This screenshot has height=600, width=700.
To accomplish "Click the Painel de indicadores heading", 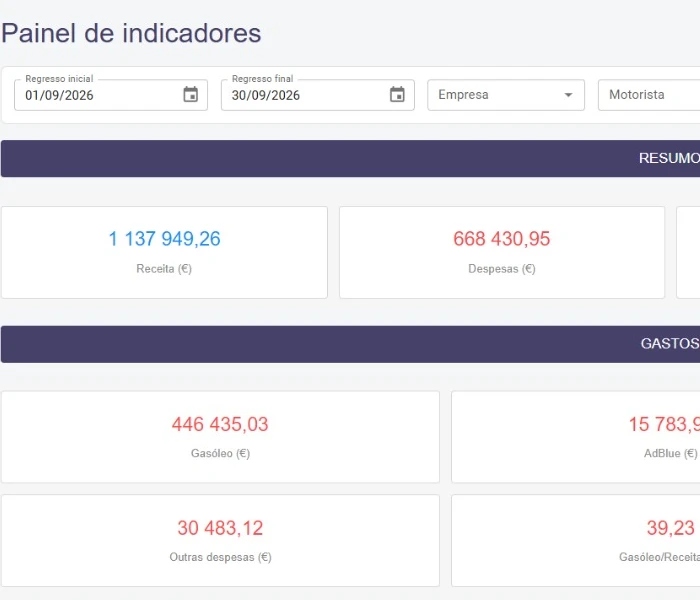I will click(131, 33).
